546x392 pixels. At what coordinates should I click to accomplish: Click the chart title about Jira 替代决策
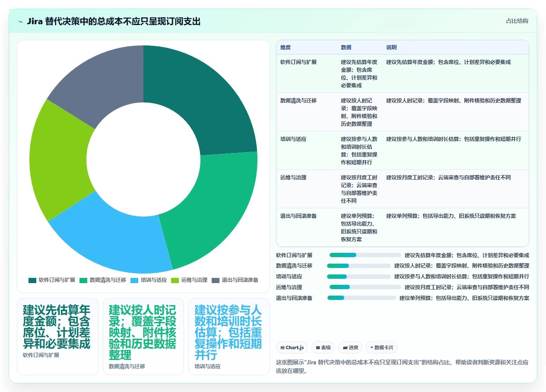pyautogui.click(x=114, y=22)
